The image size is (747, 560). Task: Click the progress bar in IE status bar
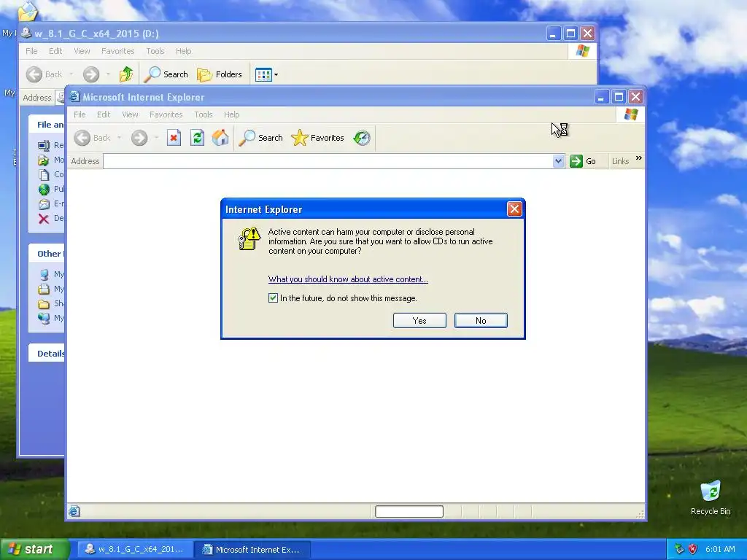click(409, 511)
